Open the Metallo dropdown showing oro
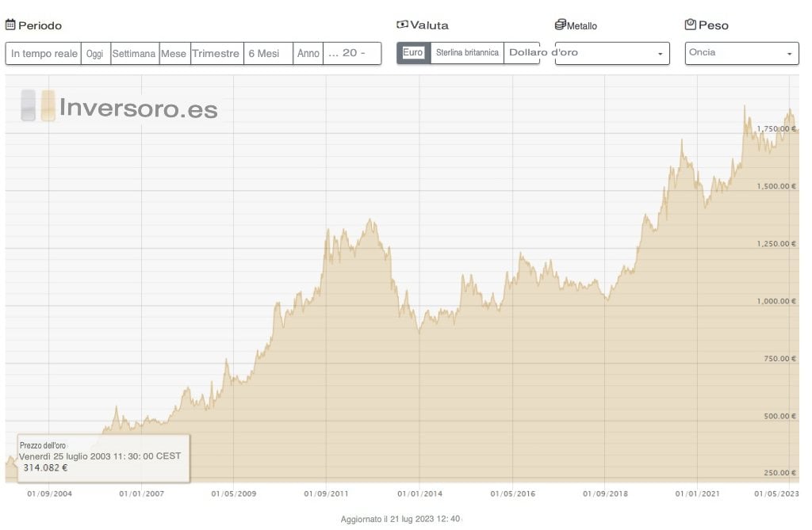This screenshot has height=530, width=812. 612,53
